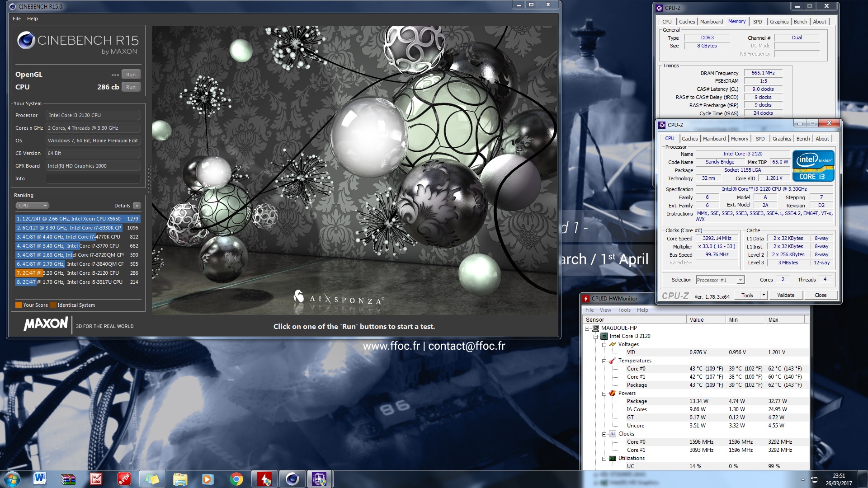Run the OpenGL benchmark
The image size is (868, 488).
(131, 75)
